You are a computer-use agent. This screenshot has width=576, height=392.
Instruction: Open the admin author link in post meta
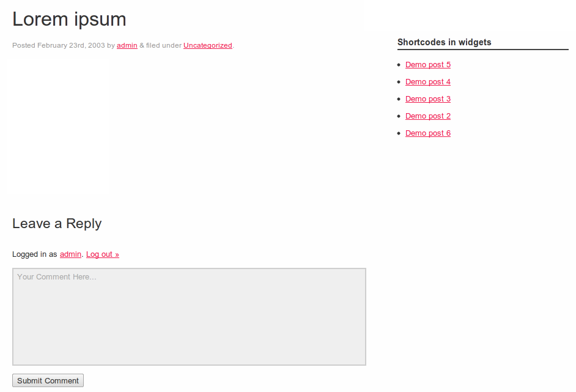click(x=127, y=45)
